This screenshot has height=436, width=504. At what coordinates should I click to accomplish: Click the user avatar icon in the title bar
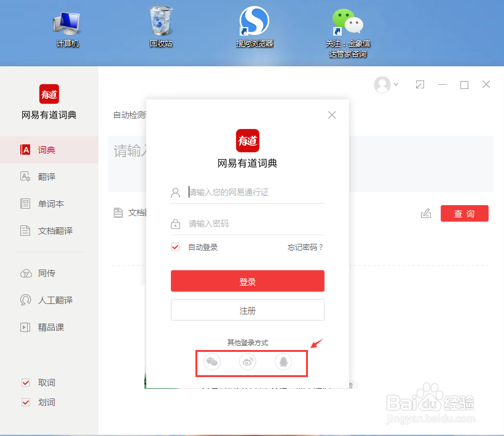click(382, 85)
